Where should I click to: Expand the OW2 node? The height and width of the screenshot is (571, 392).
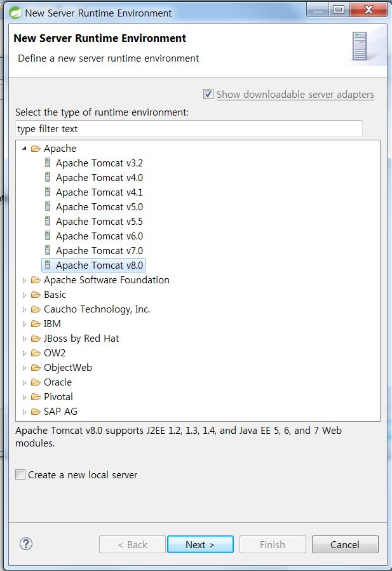point(24,353)
